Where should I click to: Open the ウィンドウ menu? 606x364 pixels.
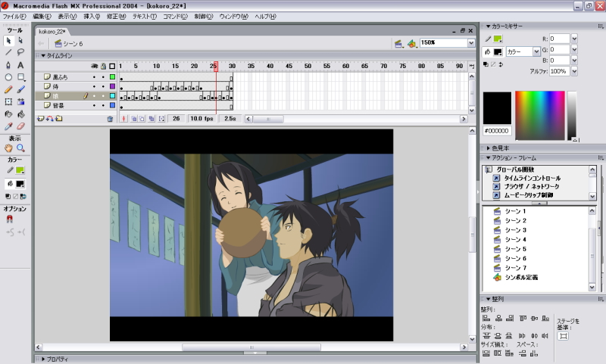pos(233,17)
